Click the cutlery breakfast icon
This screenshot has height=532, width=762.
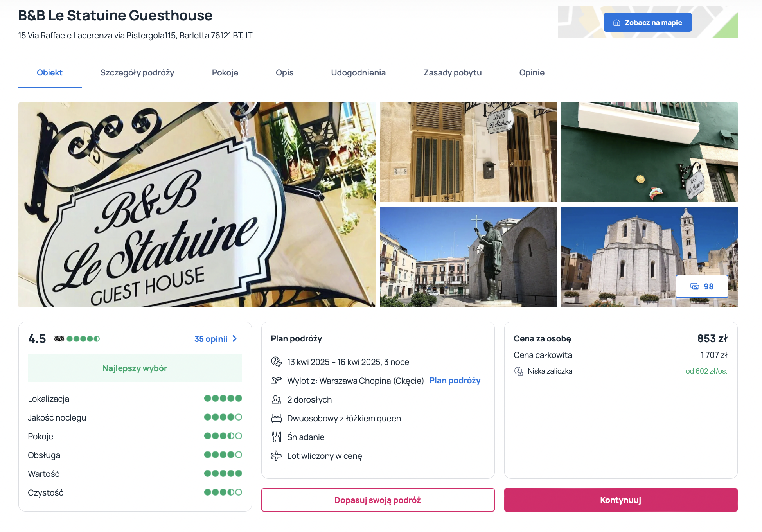click(x=277, y=437)
